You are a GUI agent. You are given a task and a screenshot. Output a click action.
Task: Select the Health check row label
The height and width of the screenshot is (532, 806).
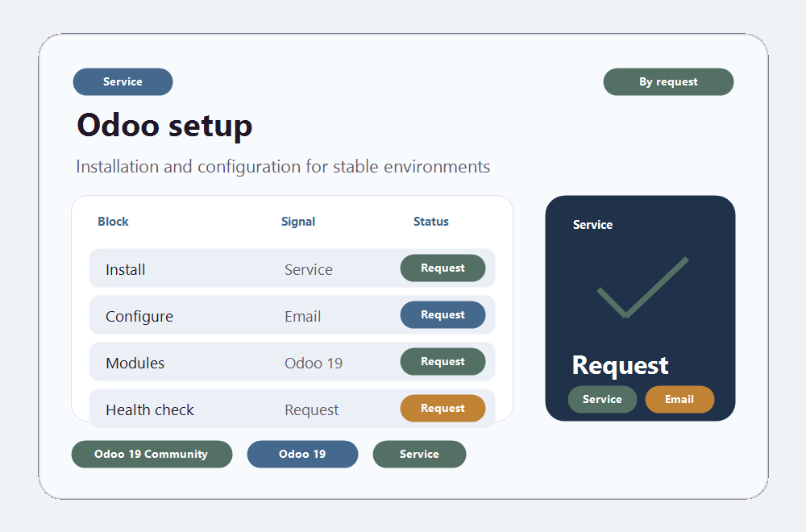tap(150, 409)
